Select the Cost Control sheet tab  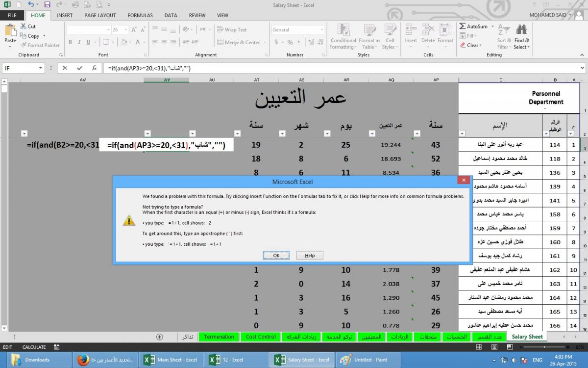(x=261, y=337)
